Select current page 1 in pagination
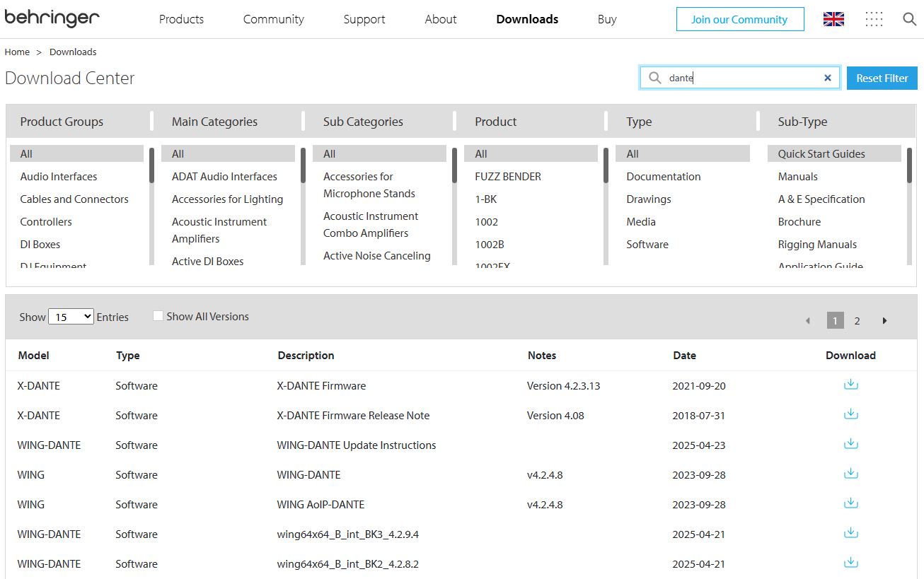 [836, 321]
